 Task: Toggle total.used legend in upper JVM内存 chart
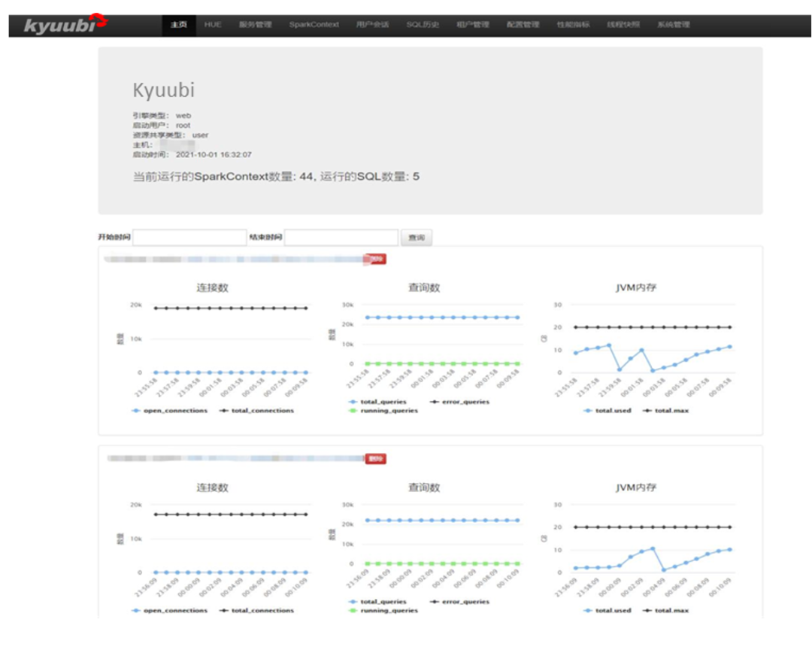(x=607, y=411)
